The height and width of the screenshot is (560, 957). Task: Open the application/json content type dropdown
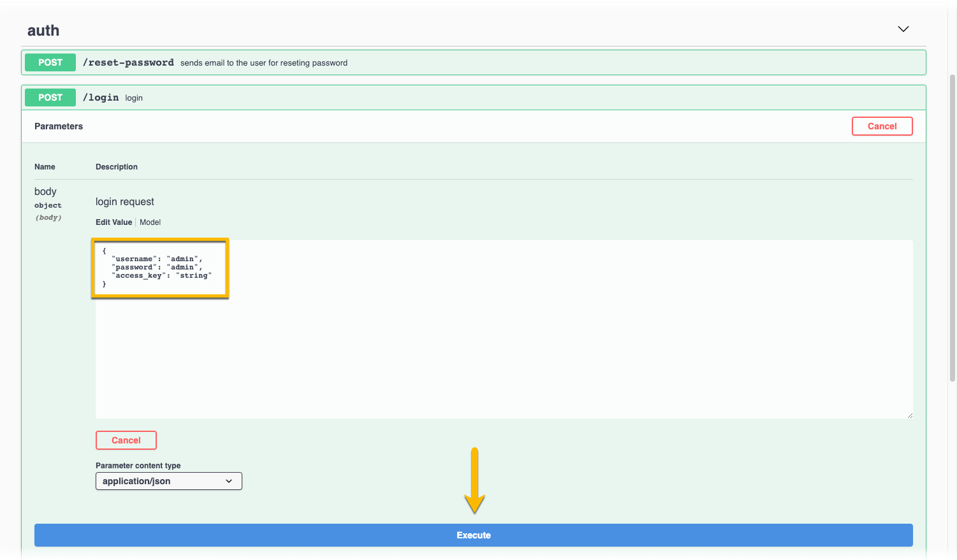point(169,481)
